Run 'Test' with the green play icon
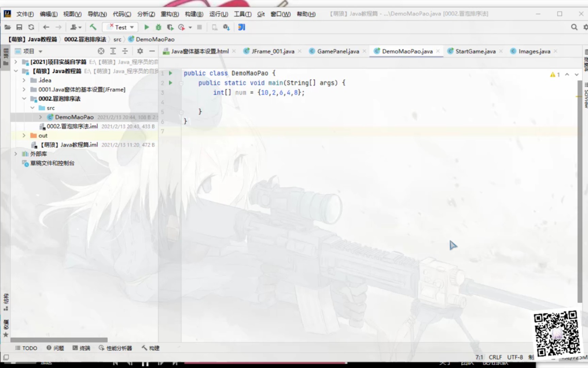 coord(147,27)
